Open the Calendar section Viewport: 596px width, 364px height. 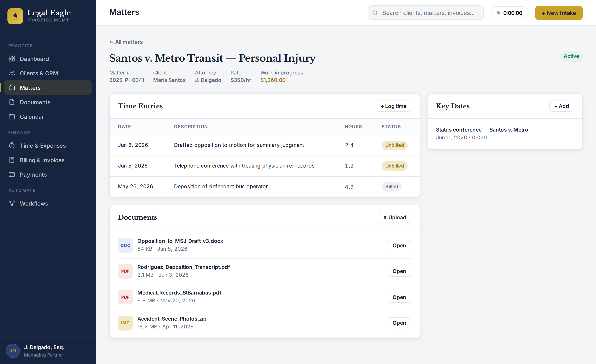coord(48,116)
